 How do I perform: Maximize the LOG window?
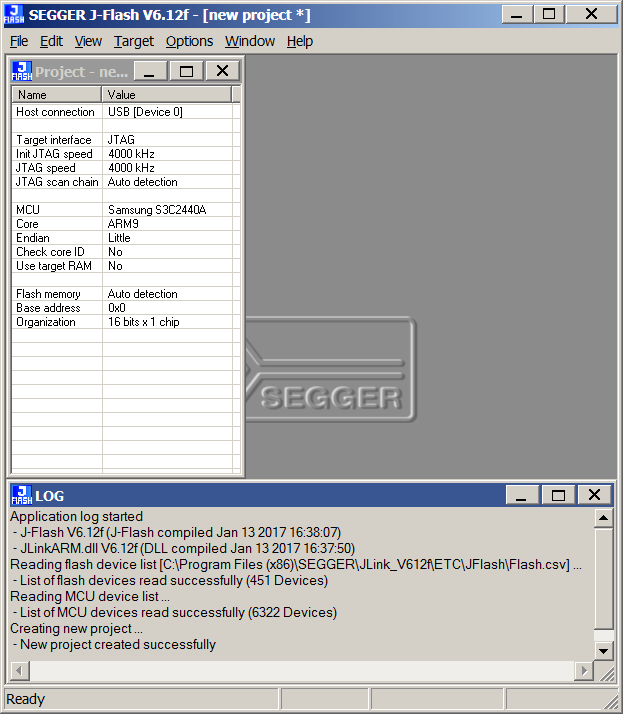click(558, 495)
